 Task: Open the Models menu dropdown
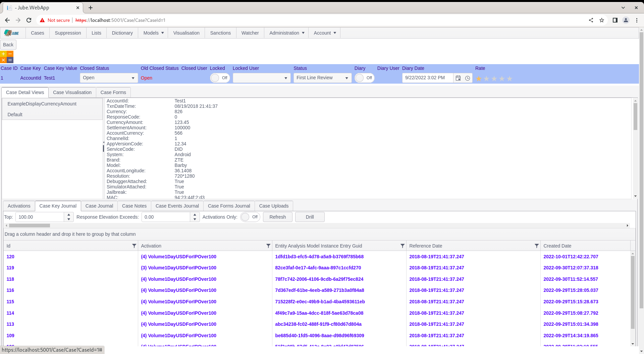coord(153,33)
